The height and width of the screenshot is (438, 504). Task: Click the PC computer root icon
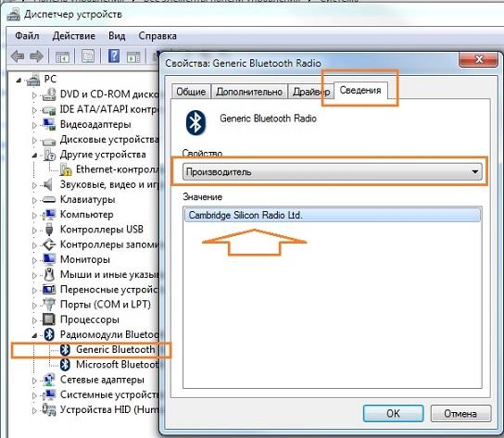[x=33, y=80]
